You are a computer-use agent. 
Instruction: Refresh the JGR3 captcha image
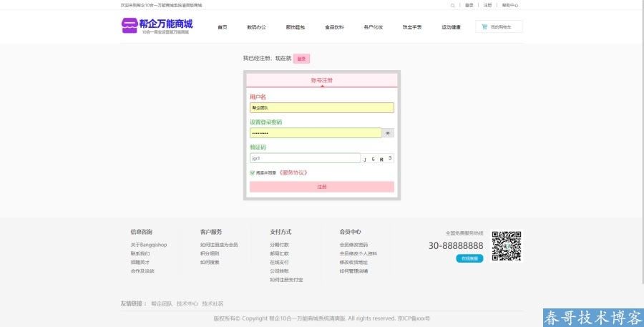click(377, 158)
